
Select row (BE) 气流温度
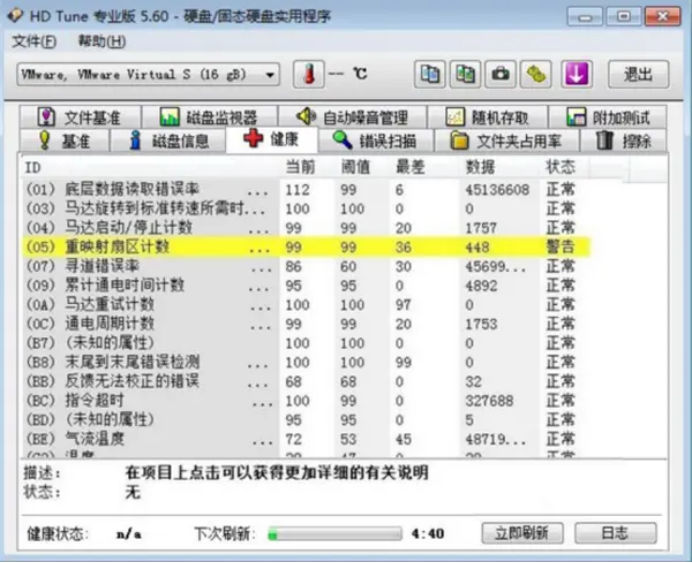tap(305, 439)
